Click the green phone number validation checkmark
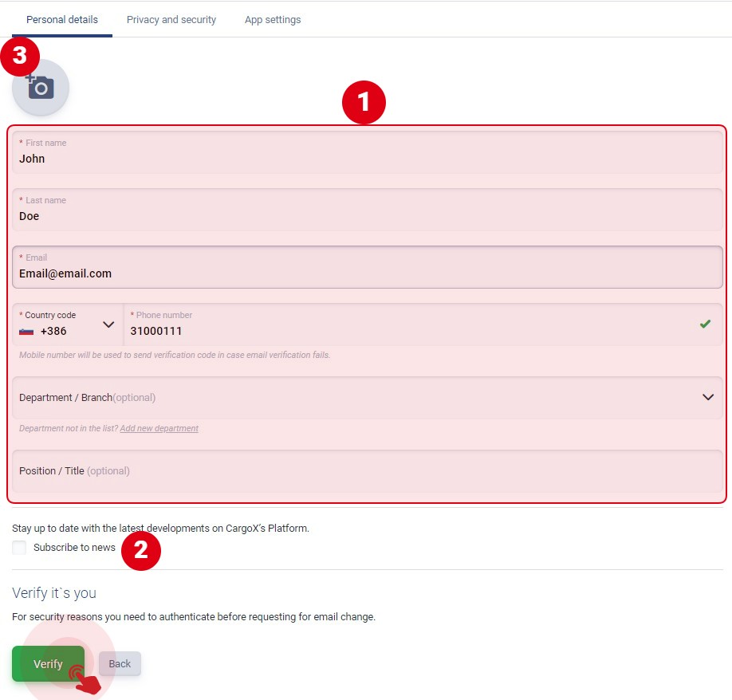This screenshot has height=700, width=732. 705,324
